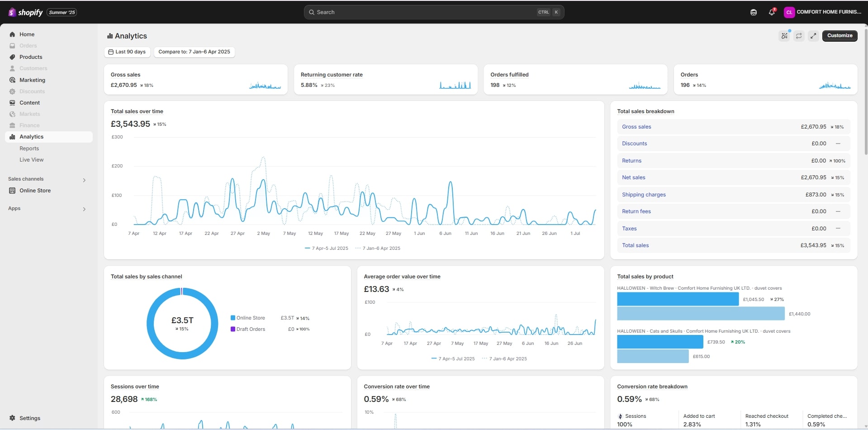868x430 pixels.
Task: Click the fullscreen expand icon
Action: pos(813,36)
